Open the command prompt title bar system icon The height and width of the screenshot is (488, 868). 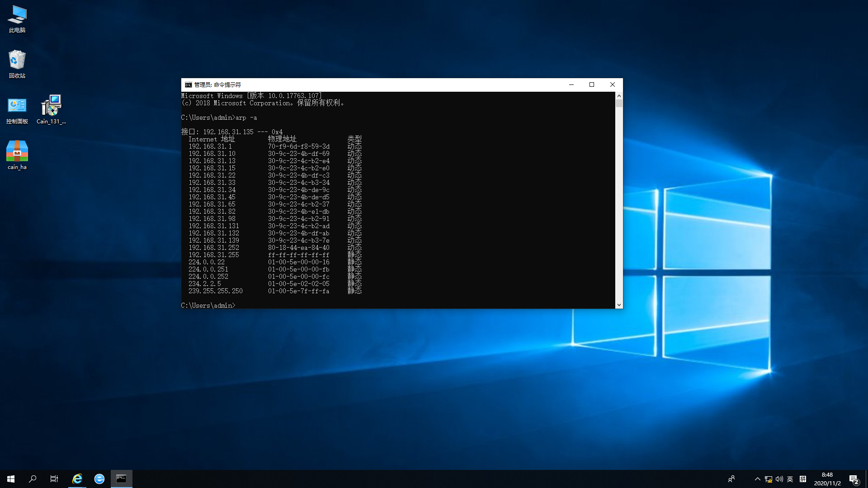[x=189, y=84]
